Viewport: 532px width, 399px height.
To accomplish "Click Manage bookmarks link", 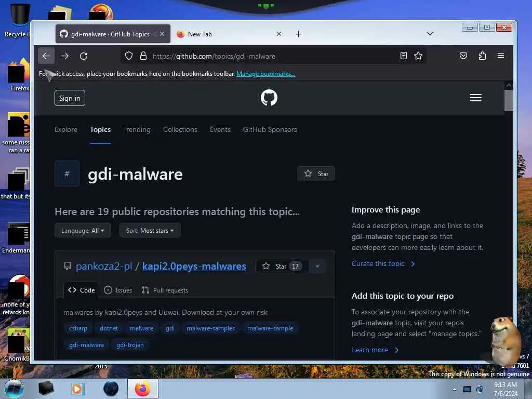I will point(265,74).
